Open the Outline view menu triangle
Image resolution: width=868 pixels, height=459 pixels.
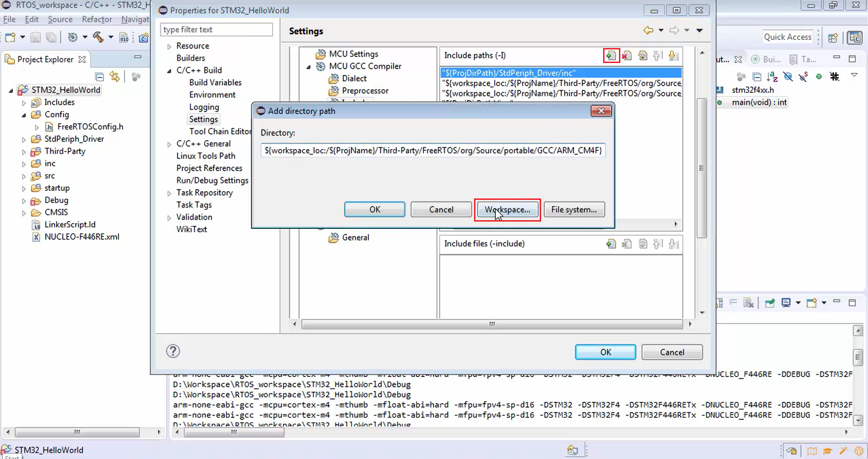[x=854, y=75]
